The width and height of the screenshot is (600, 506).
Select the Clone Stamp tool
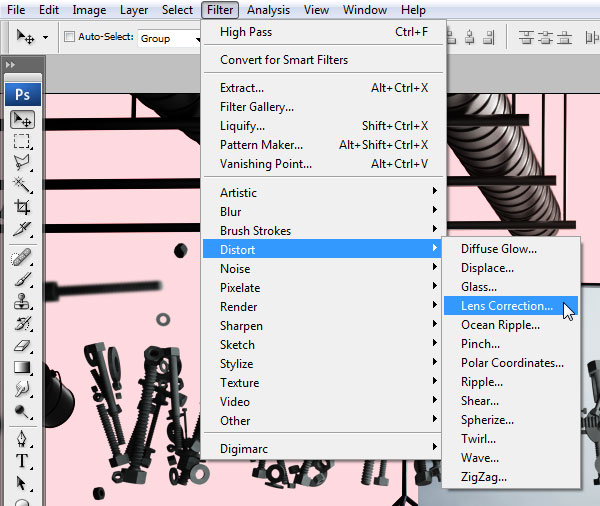pos(23,301)
